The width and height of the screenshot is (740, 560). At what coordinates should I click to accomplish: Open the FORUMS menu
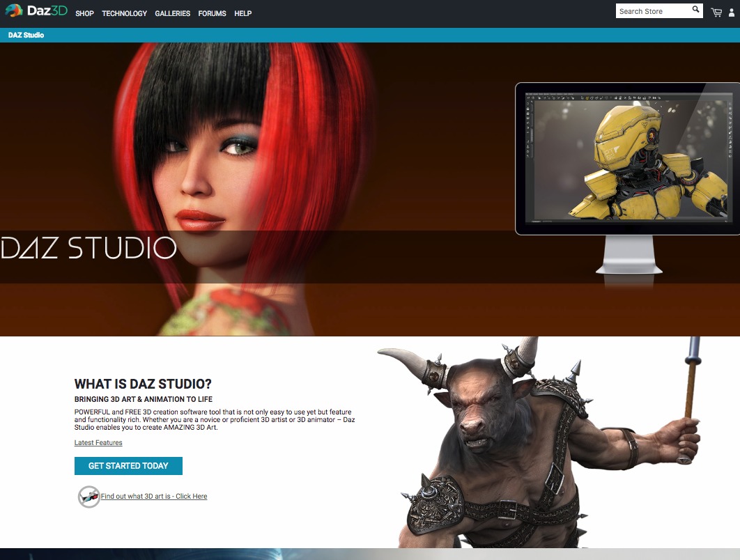tap(212, 14)
